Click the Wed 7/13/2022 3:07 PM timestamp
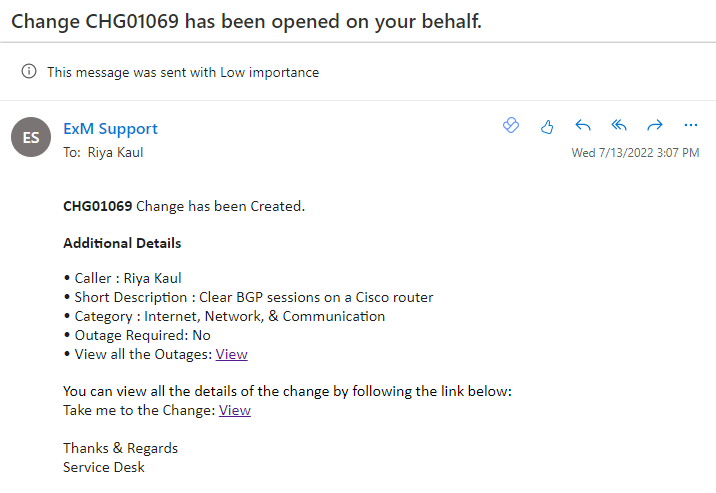 pyautogui.click(x=635, y=152)
